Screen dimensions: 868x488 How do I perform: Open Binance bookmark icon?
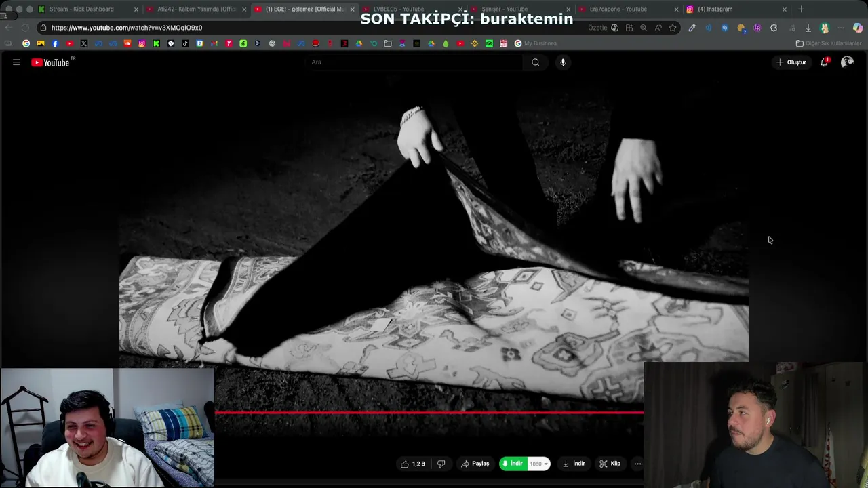[x=475, y=43]
